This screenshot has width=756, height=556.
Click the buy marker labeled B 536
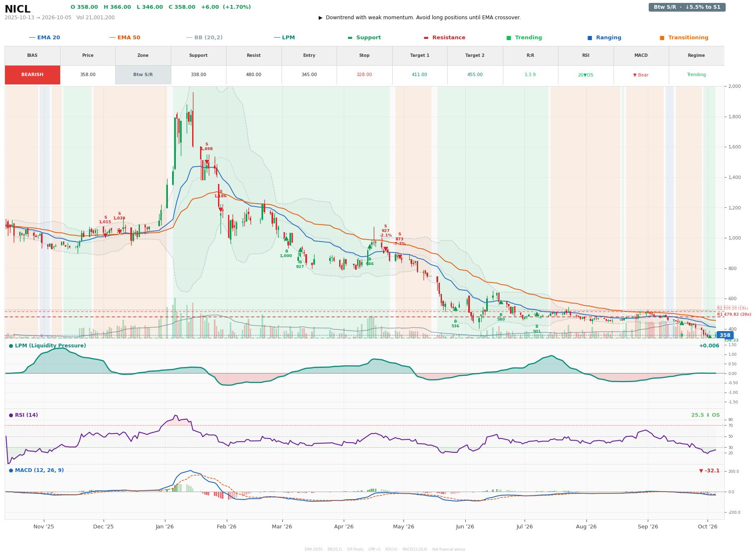(x=455, y=309)
